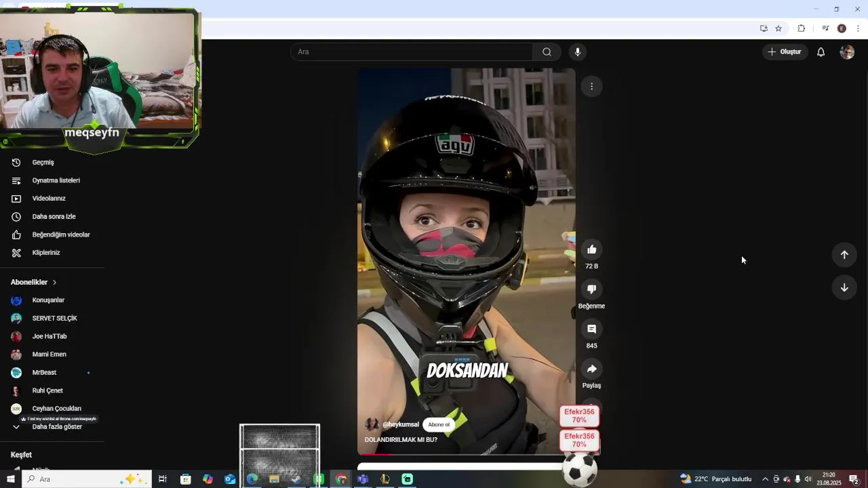Open Steam from taskbar
This screenshot has width=868, height=488.
click(296, 479)
